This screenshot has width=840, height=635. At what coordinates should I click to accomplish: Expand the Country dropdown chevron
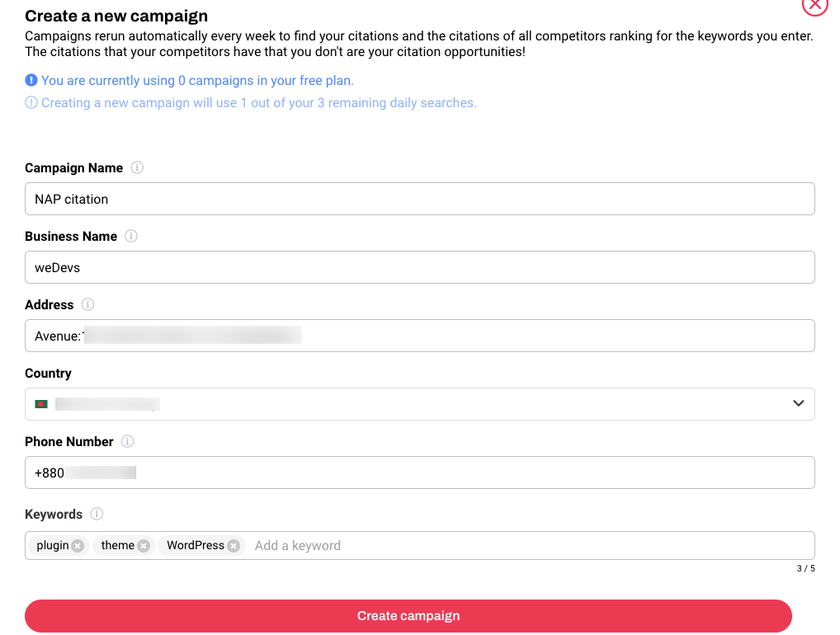798,403
